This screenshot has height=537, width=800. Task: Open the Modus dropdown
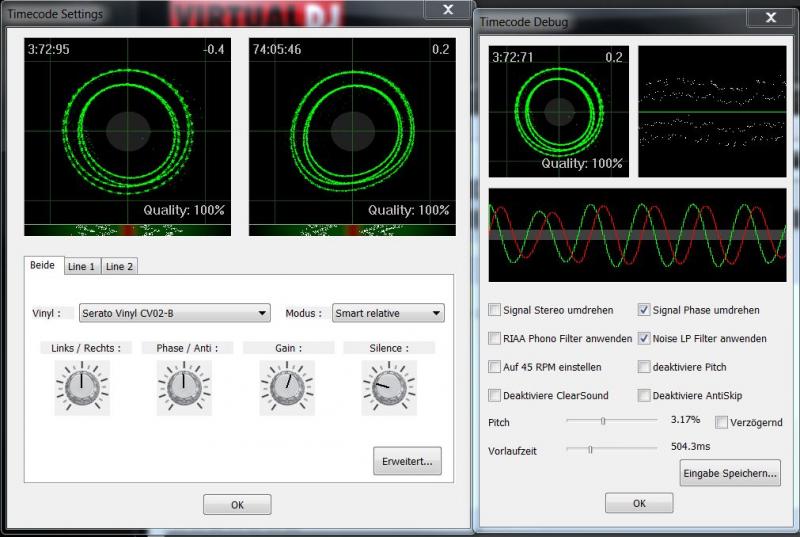pos(388,313)
